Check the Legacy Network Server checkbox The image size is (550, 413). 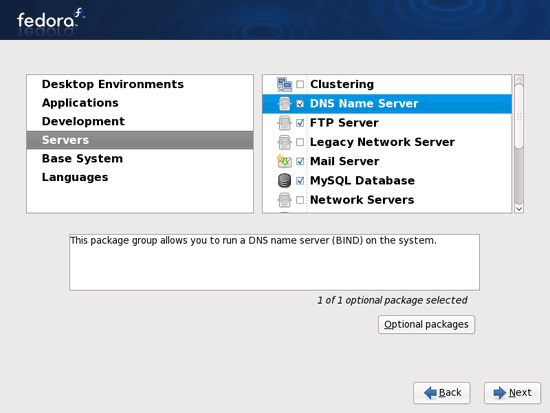[300, 142]
